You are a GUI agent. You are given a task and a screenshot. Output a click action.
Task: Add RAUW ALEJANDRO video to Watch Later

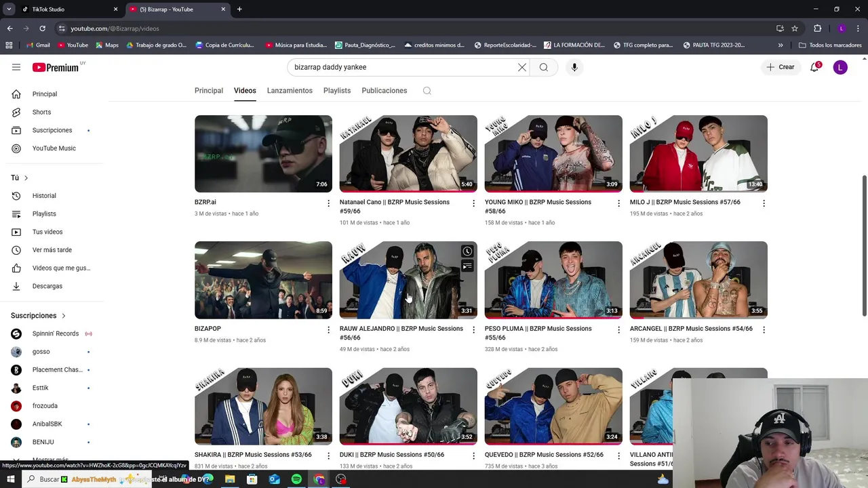click(467, 251)
